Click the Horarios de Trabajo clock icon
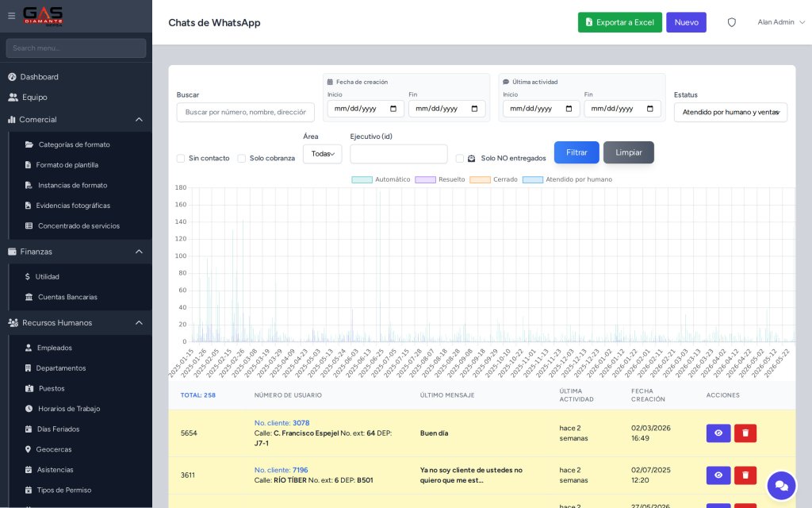Screen dimensions: 812x508 click(29, 409)
